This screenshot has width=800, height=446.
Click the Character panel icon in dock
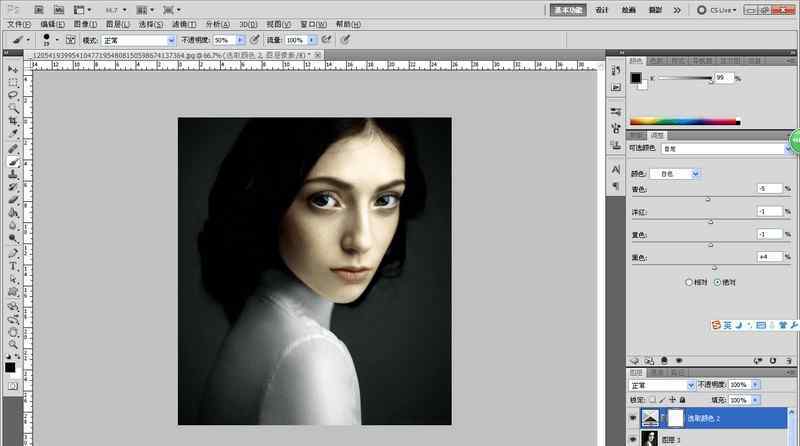[615, 170]
